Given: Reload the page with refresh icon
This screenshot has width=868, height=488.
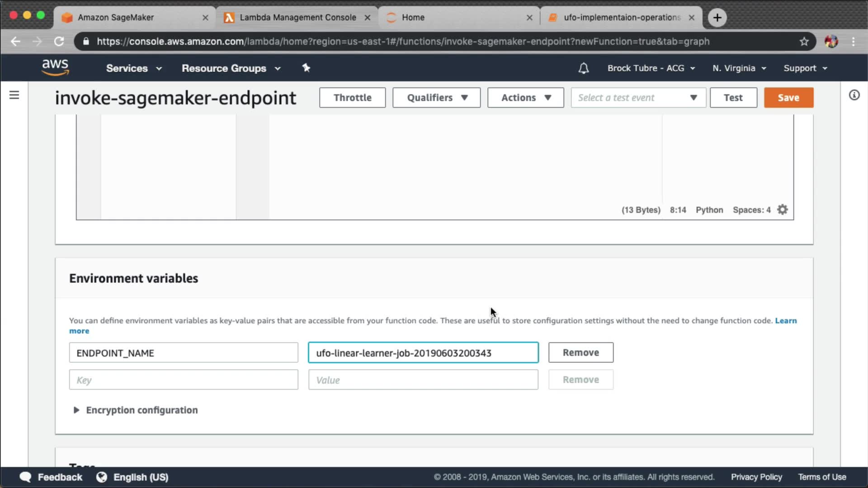Looking at the screenshot, I should 59,42.
